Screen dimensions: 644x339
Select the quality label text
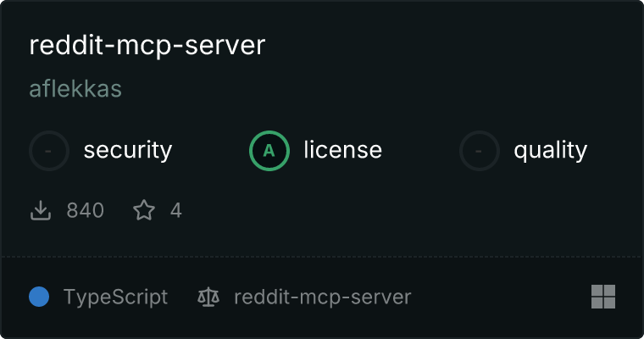[x=550, y=150]
